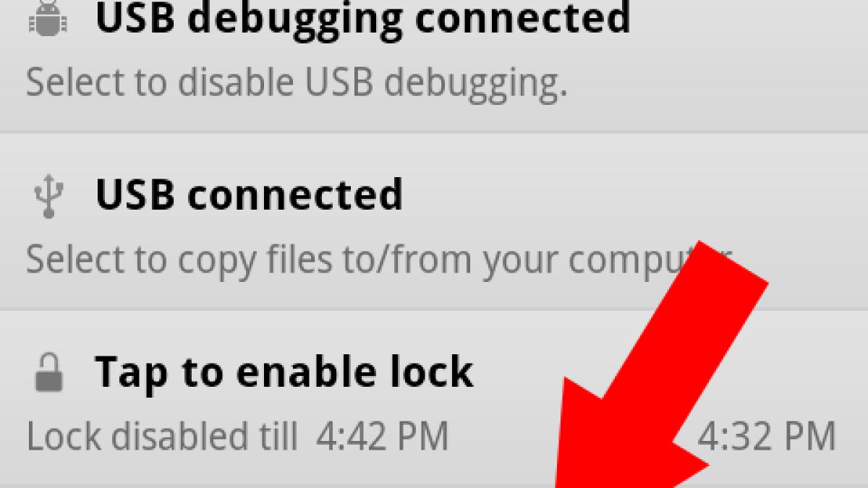Click the 4:42 PM unlock time
868x488 pixels.
click(x=382, y=436)
